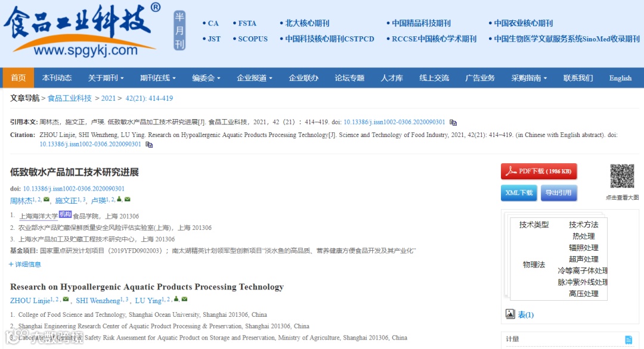This screenshot has height=349, width=644.
Task: Click 北大核心期刊 header text
Action: (307, 23)
